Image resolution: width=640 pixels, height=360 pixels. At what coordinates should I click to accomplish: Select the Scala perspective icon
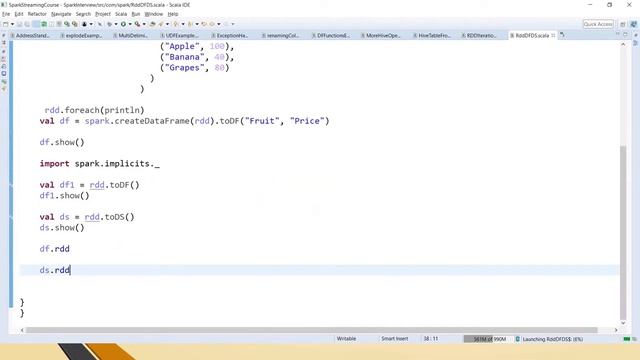tap(633, 24)
